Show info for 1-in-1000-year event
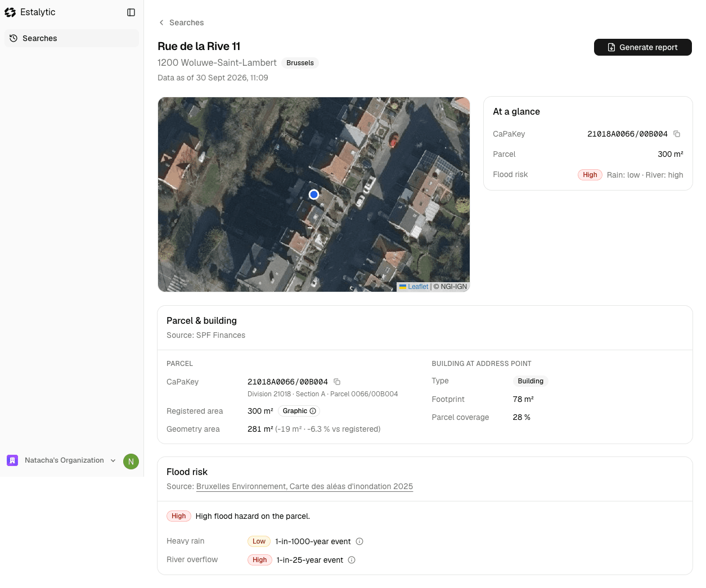This screenshot has width=706, height=588. point(359,541)
